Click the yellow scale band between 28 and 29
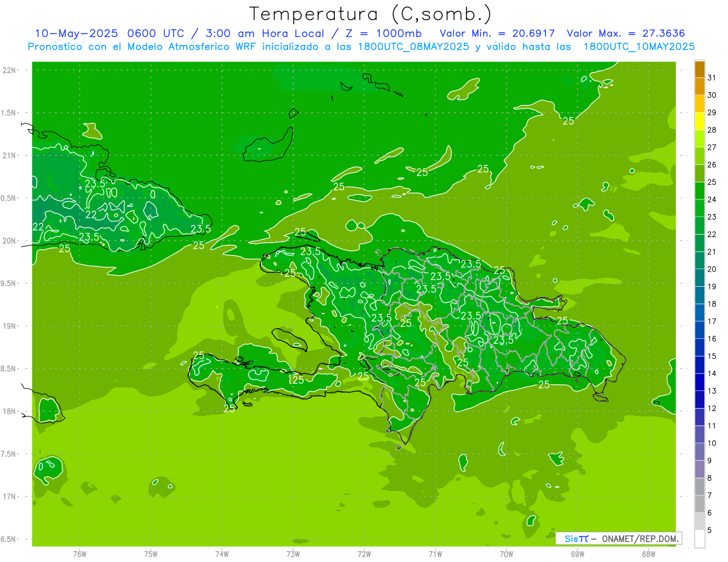 point(699,121)
